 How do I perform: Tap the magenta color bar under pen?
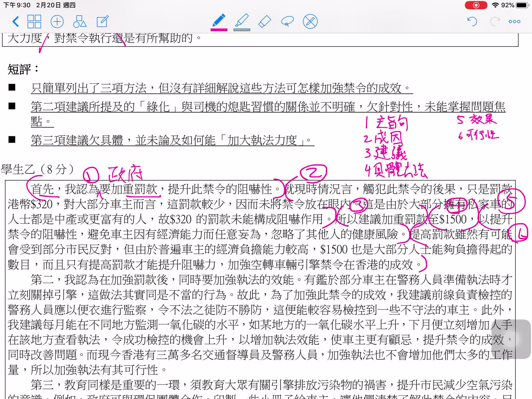(219, 29)
